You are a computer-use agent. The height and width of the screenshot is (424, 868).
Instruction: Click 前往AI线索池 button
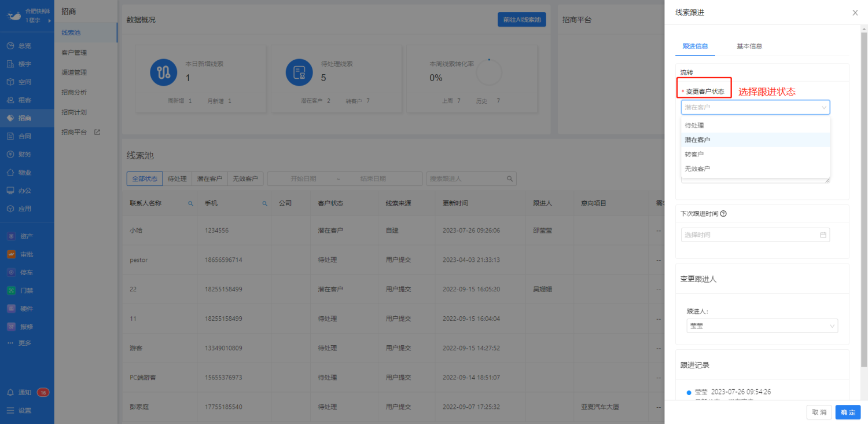coord(521,20)
